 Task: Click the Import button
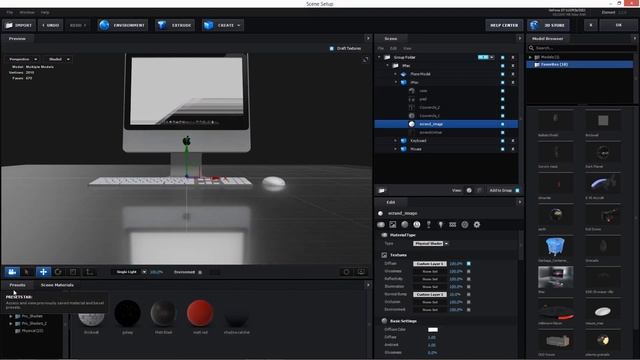coord(19,25)
